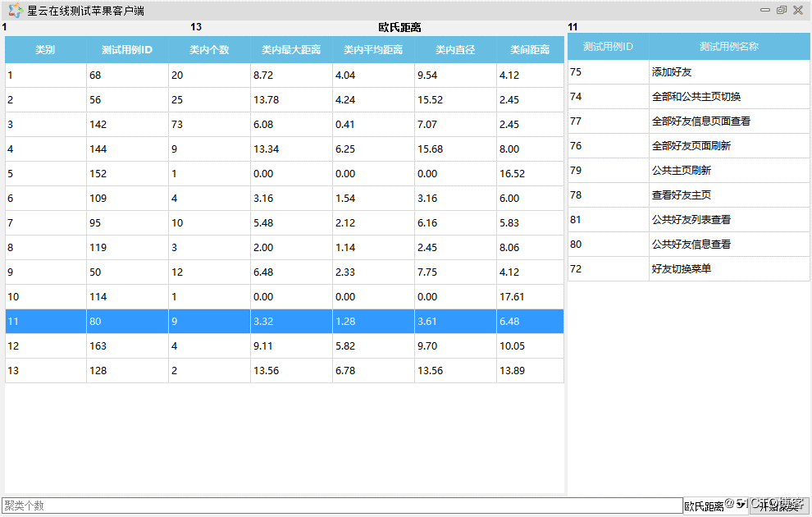Select the 全部和公共主页切换 test case
The image size is (812, 517).
click(729, 96)
